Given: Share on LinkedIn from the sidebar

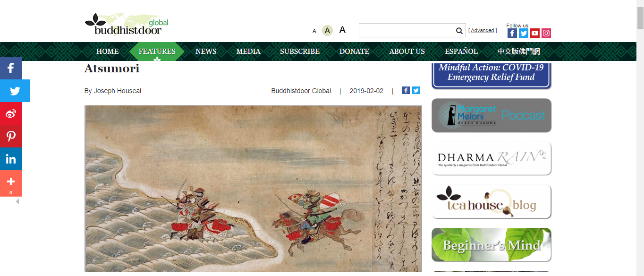Looking at the screenshot, I should coord(11,159).
